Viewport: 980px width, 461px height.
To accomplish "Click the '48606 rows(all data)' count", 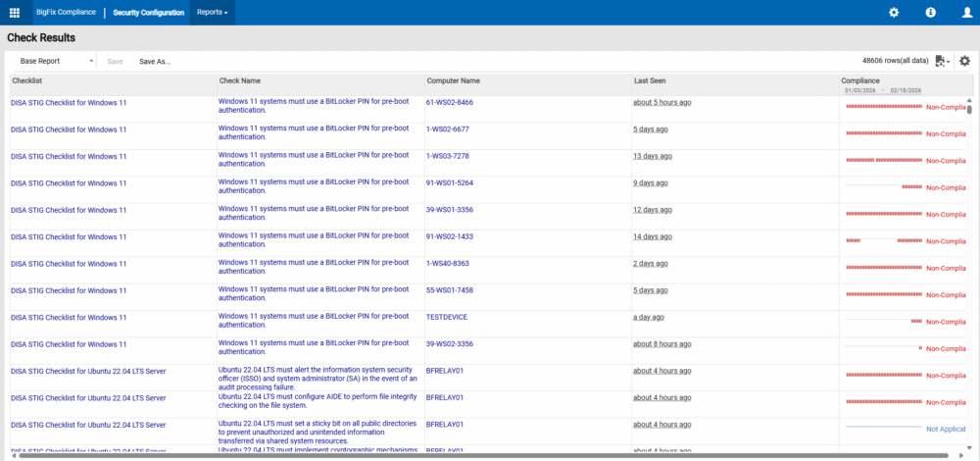I will [x=895, y=61].
